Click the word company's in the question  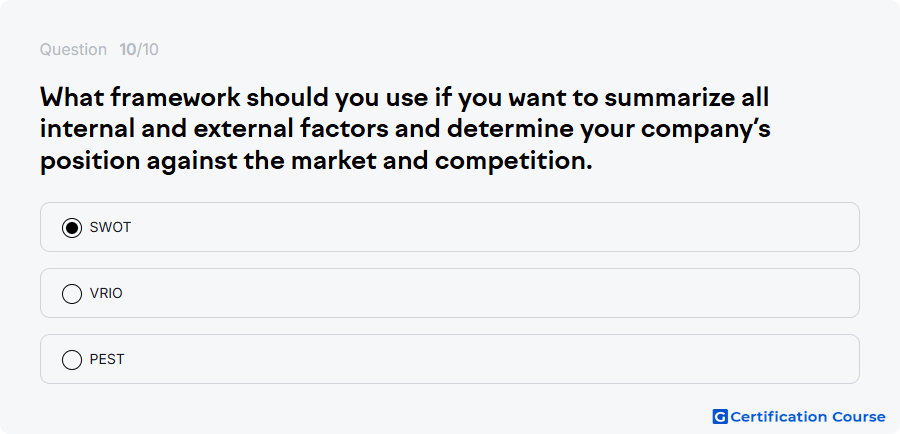point(705,130)
